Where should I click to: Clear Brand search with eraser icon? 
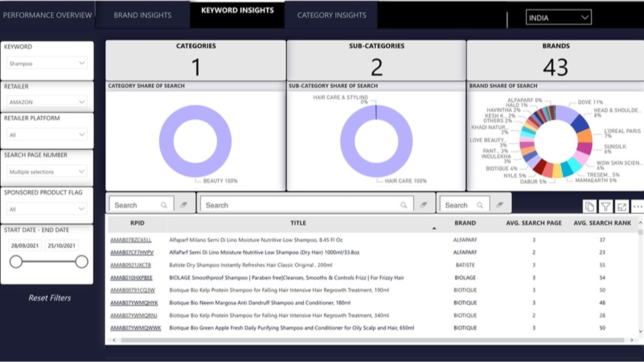(499, 205)
